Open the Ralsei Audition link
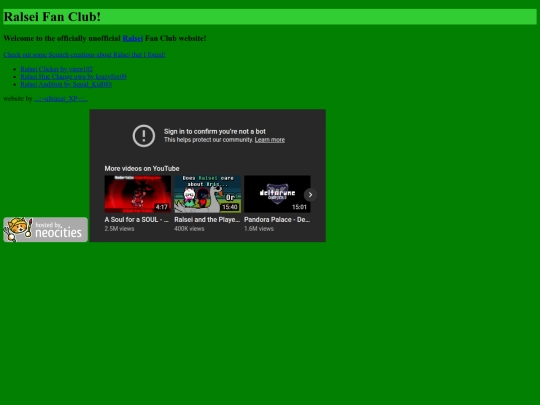 pos(66,84)
